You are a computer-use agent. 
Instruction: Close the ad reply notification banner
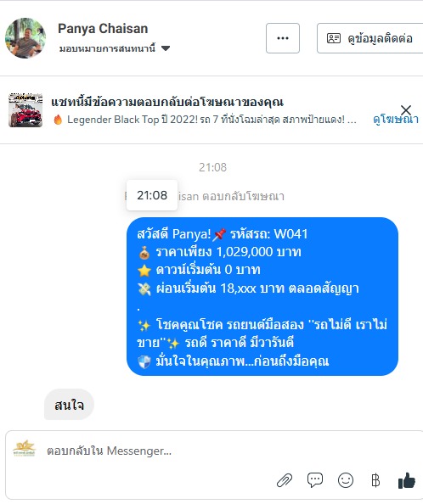pyautogui.click(x=406, y=110)
